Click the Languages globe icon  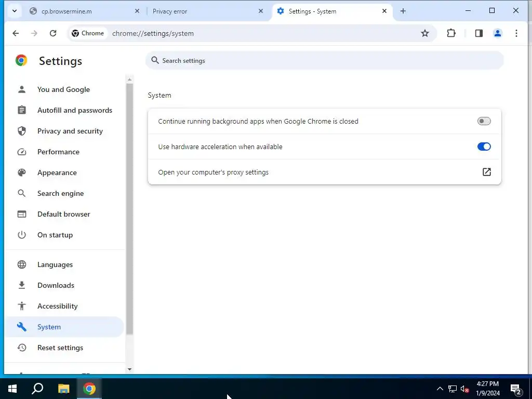click(x=22, y=264)
